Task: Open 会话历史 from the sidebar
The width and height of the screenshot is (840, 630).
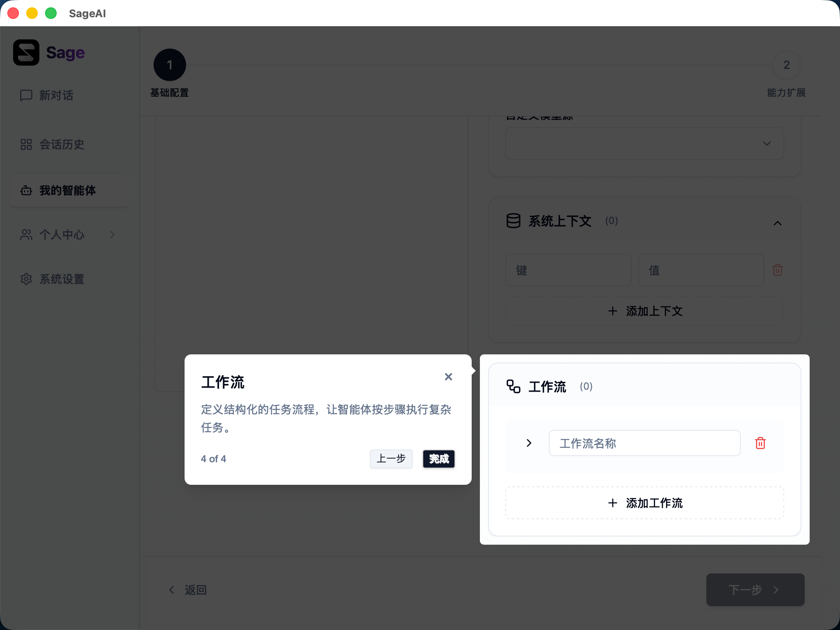Action: [62, 144]
